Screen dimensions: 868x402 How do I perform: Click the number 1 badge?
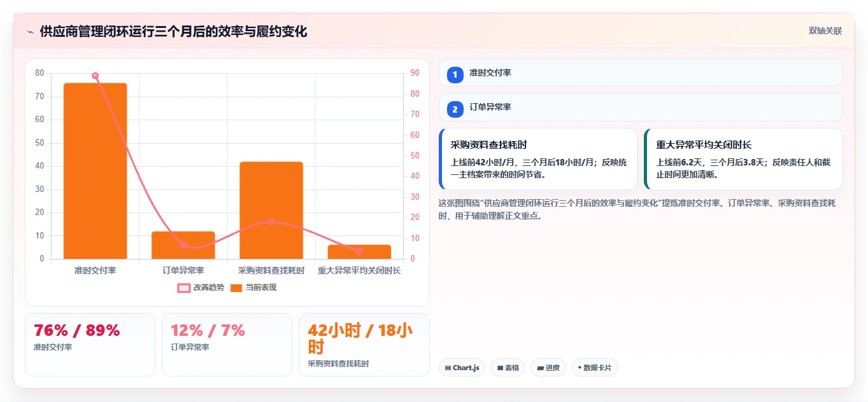click(x=455, y=75)
